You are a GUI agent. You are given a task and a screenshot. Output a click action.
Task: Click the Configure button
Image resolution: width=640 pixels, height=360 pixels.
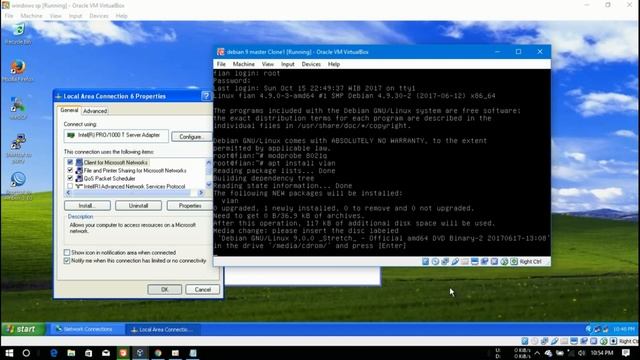[x=191, y=137]
